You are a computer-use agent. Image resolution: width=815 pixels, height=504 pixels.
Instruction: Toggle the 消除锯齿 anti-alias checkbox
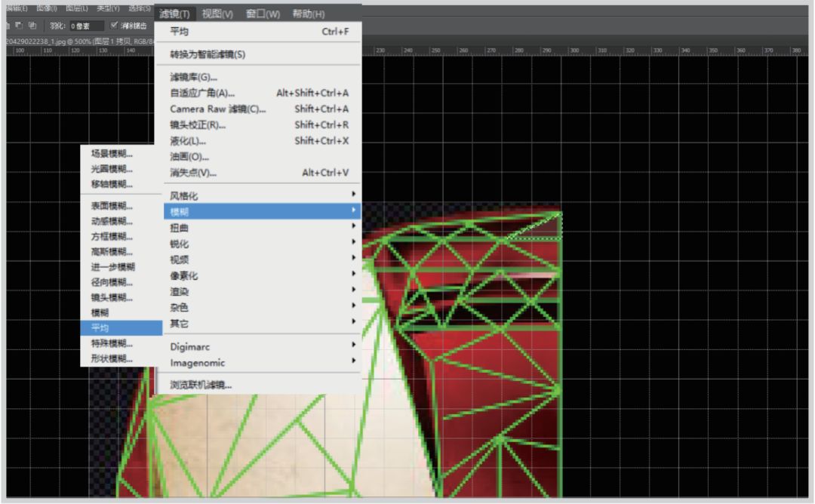[x=114, y=26]
